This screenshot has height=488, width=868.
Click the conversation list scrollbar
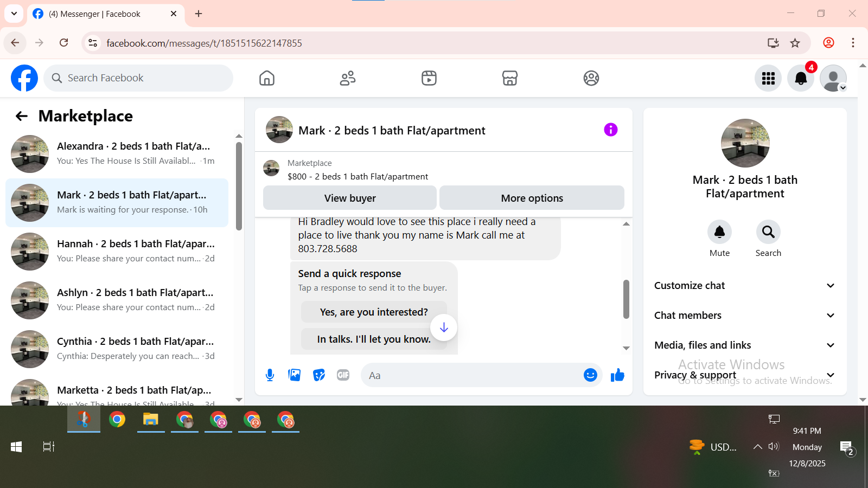click(239, 186)
